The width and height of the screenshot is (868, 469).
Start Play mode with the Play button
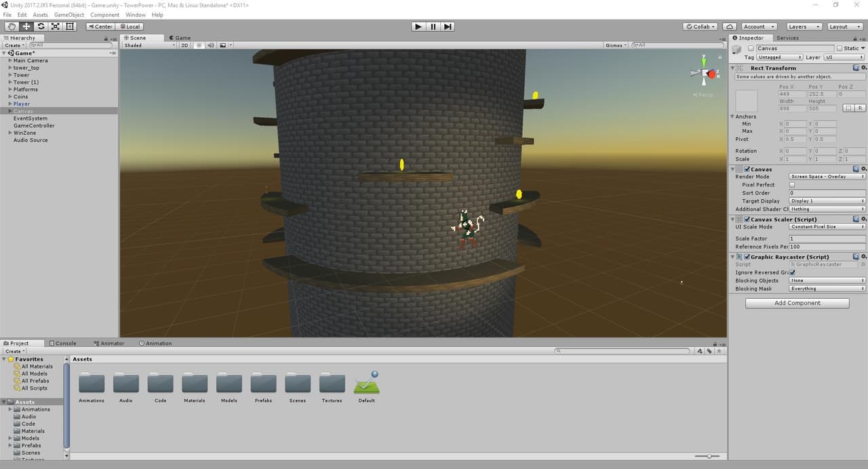[418, 26]
